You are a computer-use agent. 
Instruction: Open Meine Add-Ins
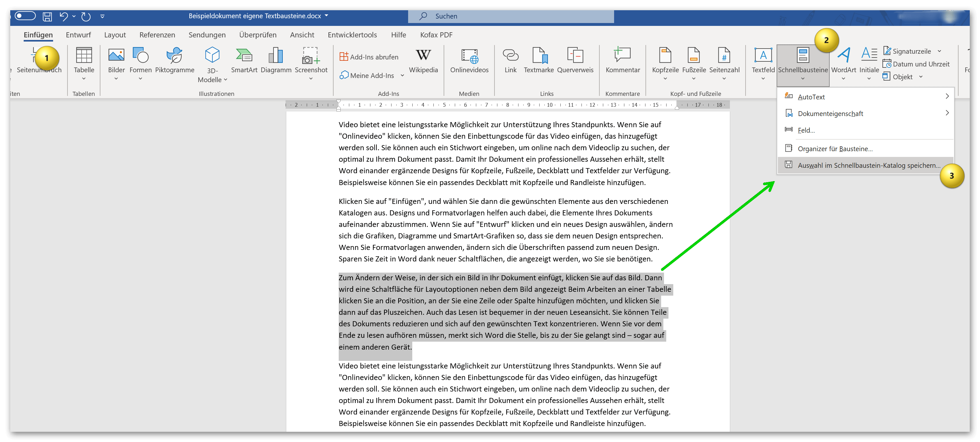coord(367,76)
